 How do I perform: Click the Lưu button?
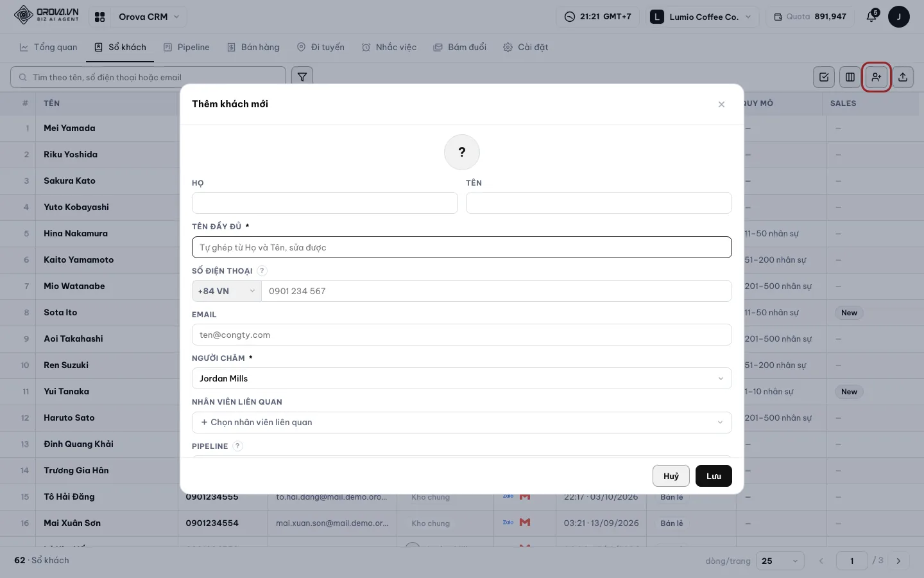pyautogui.click(x=714, y=476)
